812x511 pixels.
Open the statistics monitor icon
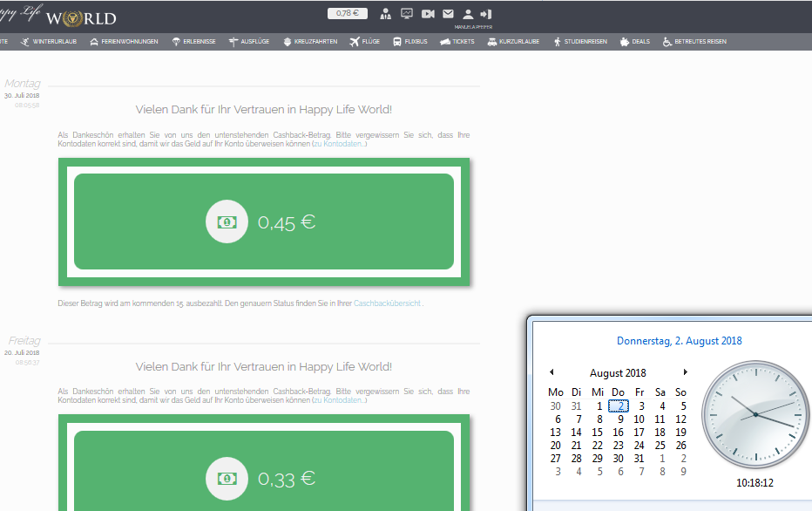click(x=407, y=14)
